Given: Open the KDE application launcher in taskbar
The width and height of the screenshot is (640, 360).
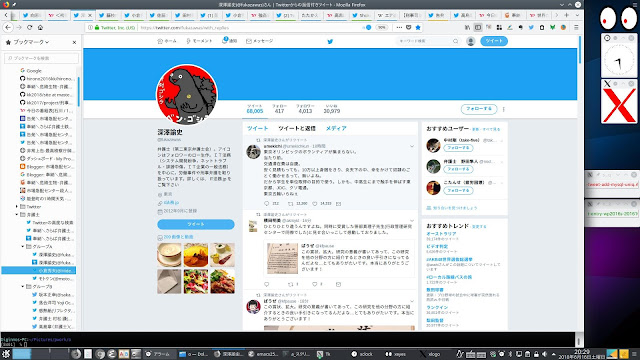Looking at the screenshot, I should (x=6, y=354).
